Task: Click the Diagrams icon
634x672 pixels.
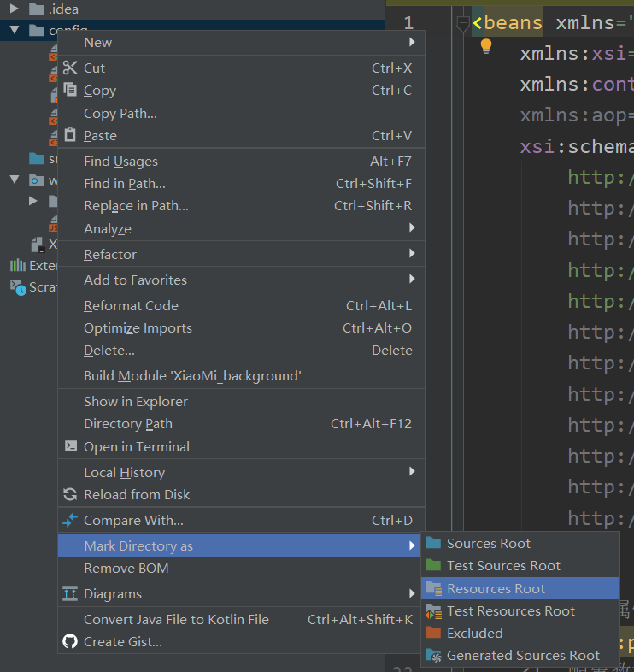Action: [70, 593]
